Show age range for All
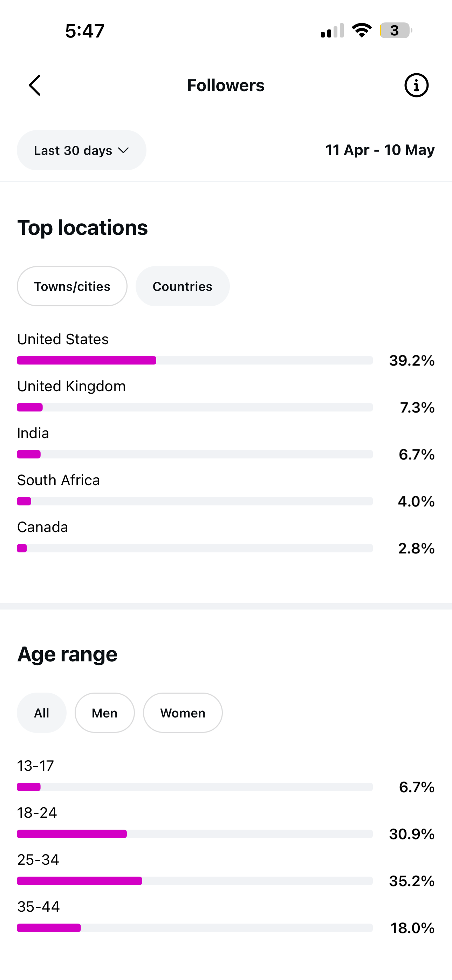 coord(41,713)
